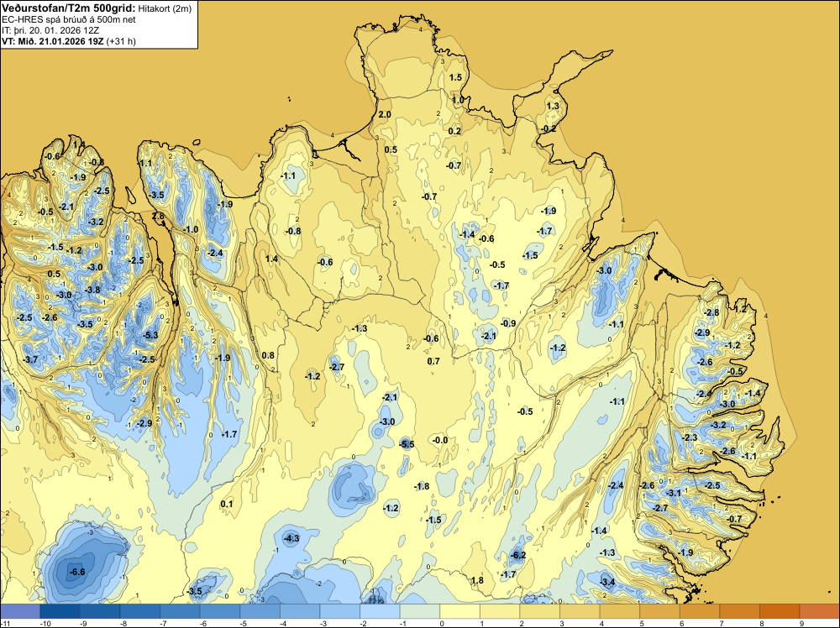The height and width of the screenshot is (628, 840).
Task: Click the legend swatch between 8 and 9
Action: pyautogui.click(x=780, y=611)
